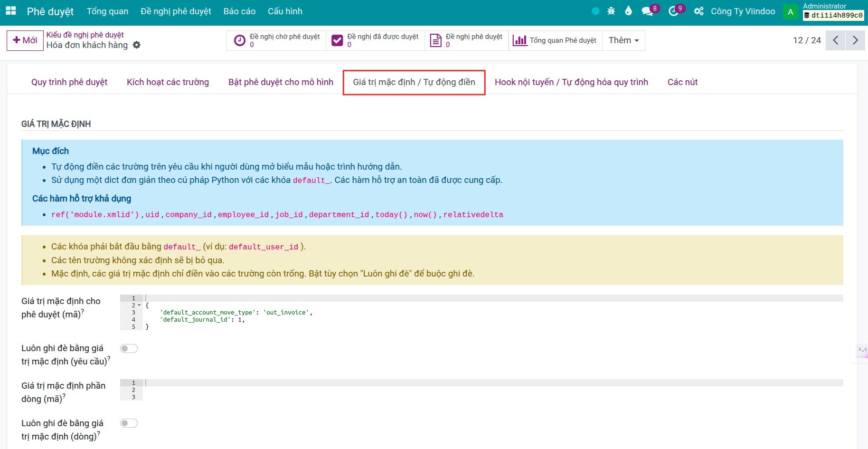
Task: Go to previous record arrow
Action: click(836, 40)
